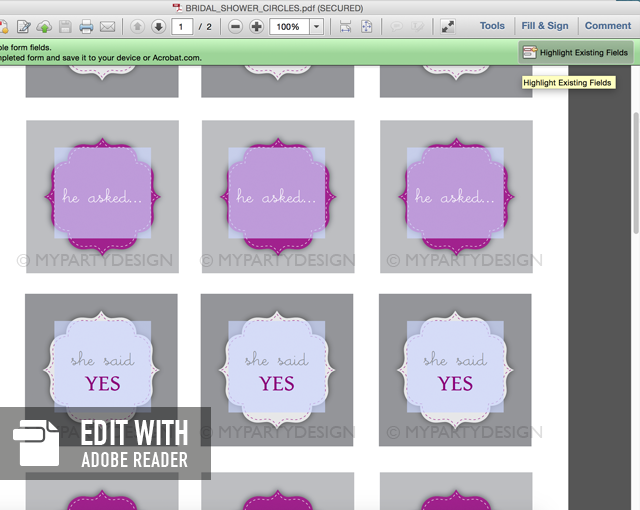
Task: Toggle Highlight Existing Fields
Action: (575, 52)
